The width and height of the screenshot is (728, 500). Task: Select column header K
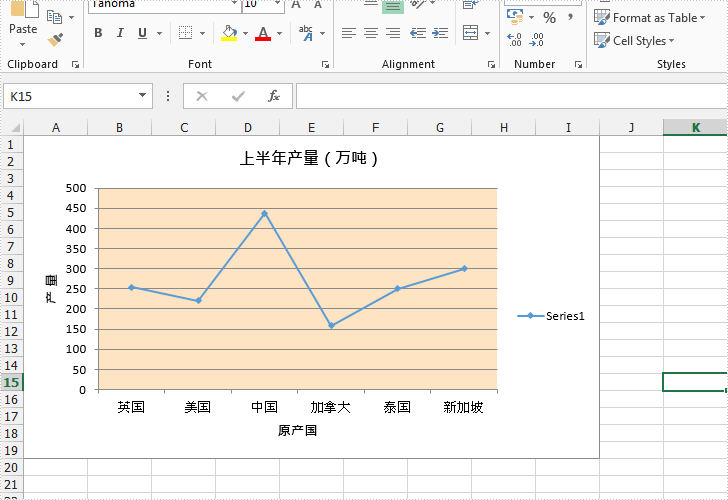click(x=696, y=128)
